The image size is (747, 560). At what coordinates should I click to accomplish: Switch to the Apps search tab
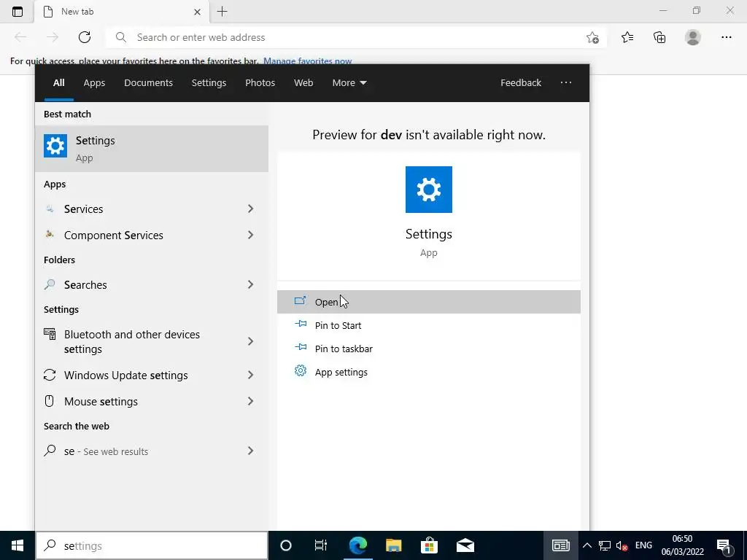[94, 83]
